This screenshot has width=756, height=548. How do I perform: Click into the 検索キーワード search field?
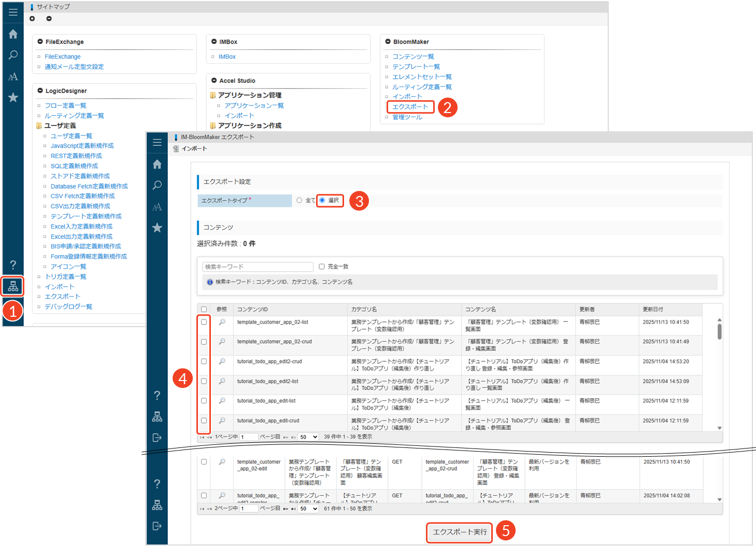(258, 267)
